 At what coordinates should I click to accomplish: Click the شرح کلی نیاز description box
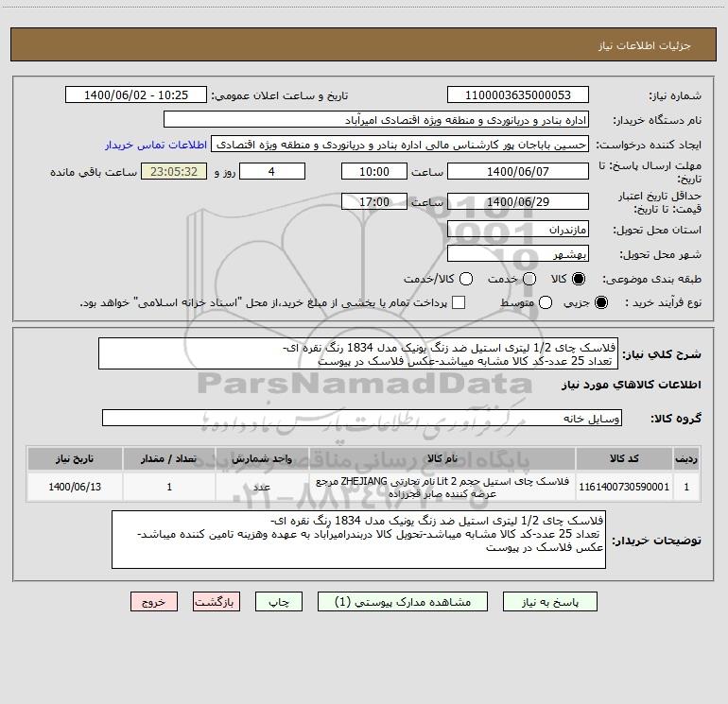click(358, 354)
